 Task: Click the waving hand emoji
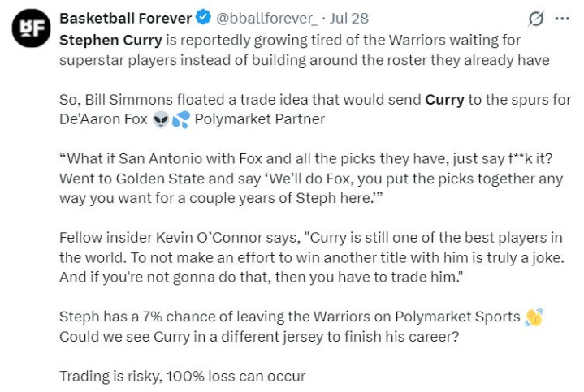coord(534,317)
